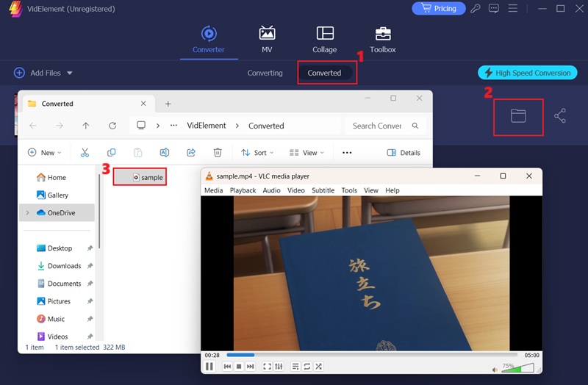Click Converted in the breadcrumb path
The image size is (588, 385).
pyautogui.click(x=266, y=126)
